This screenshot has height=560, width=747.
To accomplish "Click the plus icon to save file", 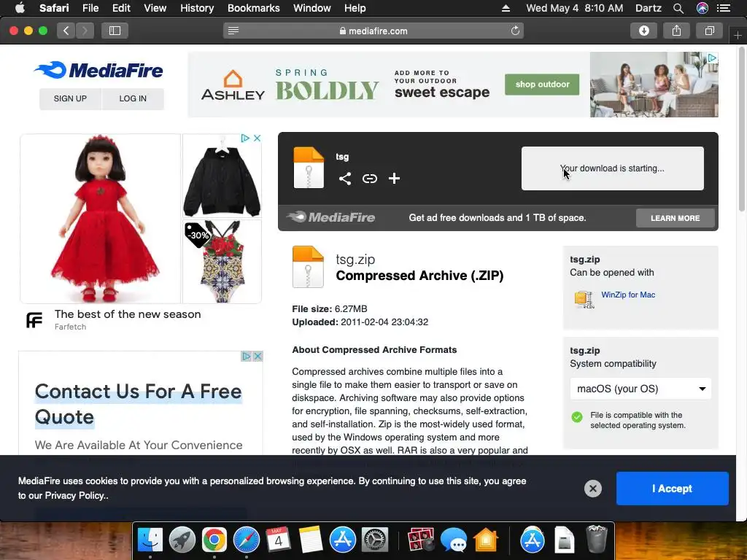I will (x=394, y=179).
